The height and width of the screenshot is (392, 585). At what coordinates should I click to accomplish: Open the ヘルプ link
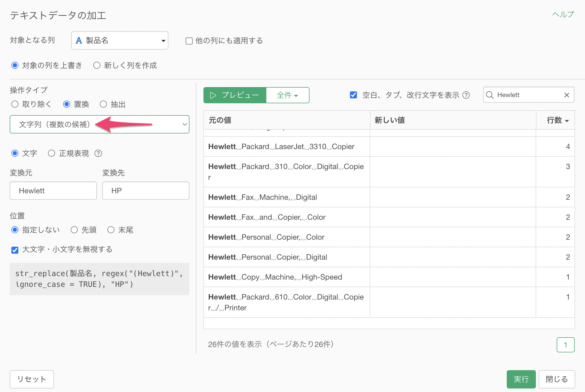(563, 14)
